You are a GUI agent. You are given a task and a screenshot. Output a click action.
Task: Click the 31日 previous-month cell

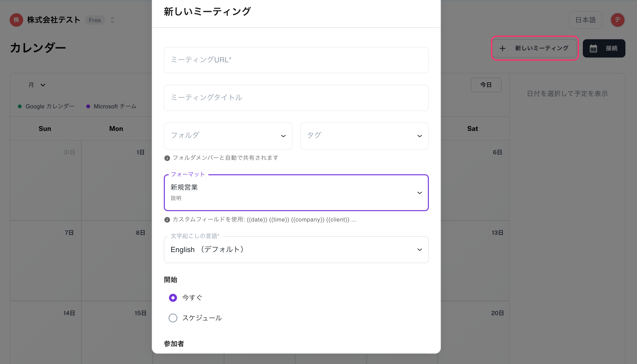tap(46, 180)
